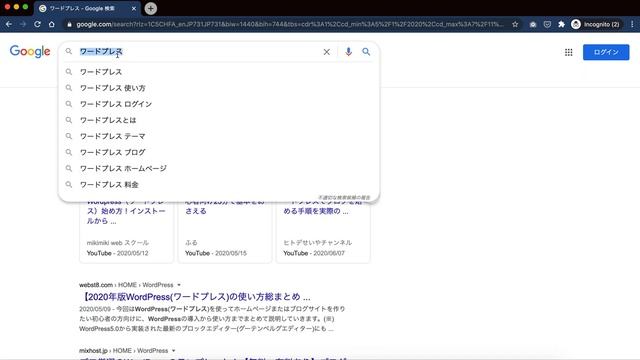This screenshot has width=640, height=360.
Task: Click the inappropriate predictions report link
Action: [344, 198]
